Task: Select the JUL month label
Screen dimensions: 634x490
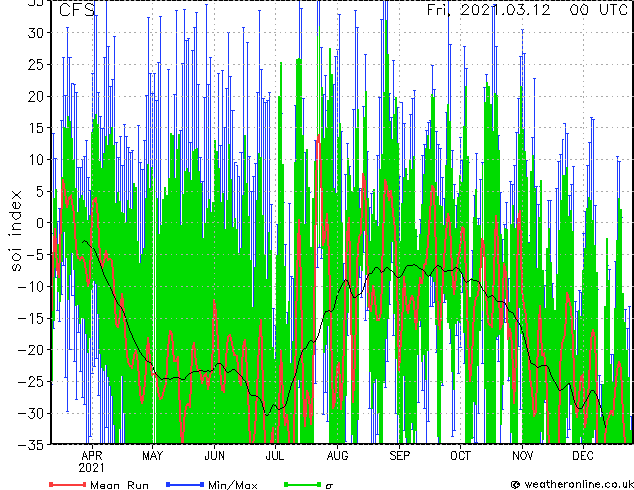Action: 275,456
